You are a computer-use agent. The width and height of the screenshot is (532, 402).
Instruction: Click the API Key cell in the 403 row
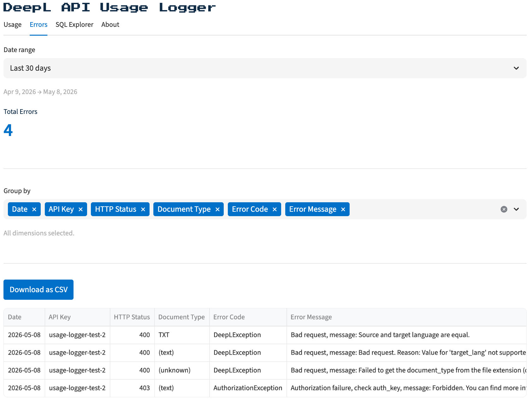pos(77,388)
